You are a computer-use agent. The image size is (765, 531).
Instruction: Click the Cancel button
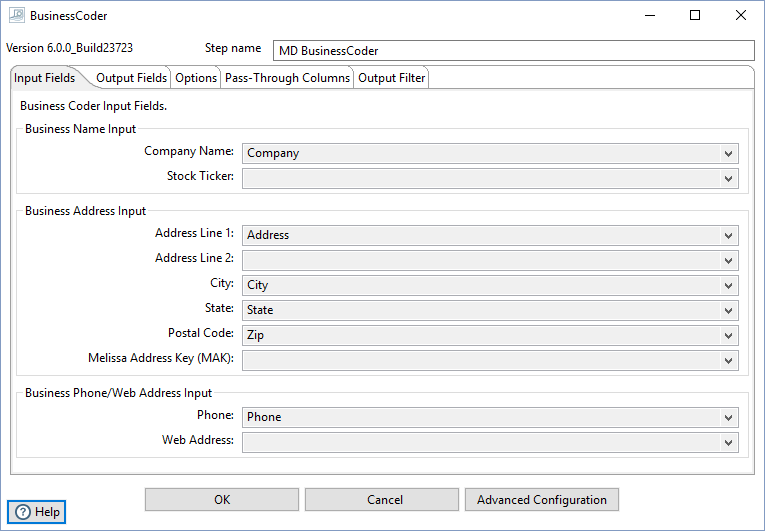[384, 500]
